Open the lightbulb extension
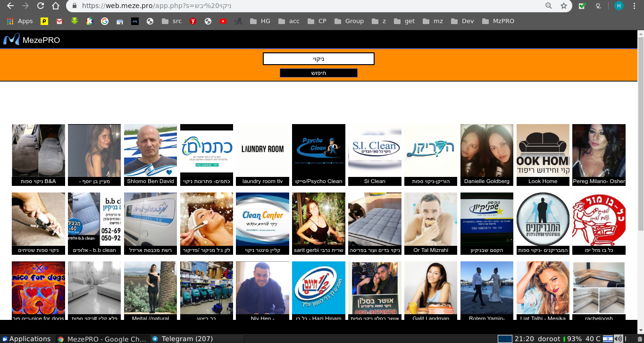This screenshot has width=644, height=343. coord(598,6)
